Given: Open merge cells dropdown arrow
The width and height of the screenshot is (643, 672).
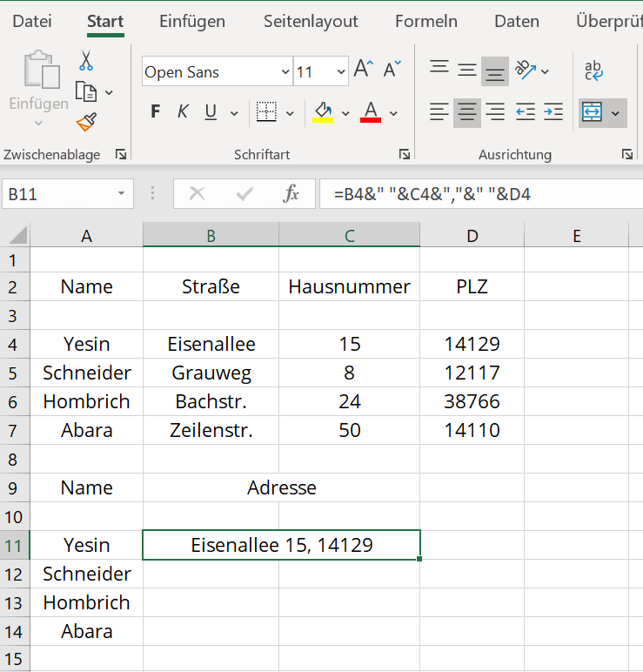Looking at the screenshot, I should pyautogui.click(x=615, y=113).
